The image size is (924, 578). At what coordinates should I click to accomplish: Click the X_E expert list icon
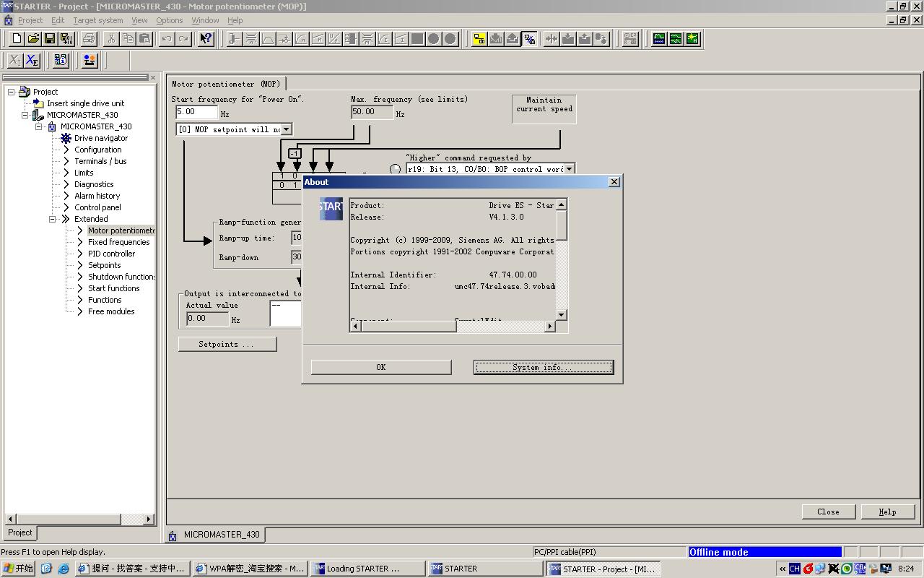pos(32,61)
